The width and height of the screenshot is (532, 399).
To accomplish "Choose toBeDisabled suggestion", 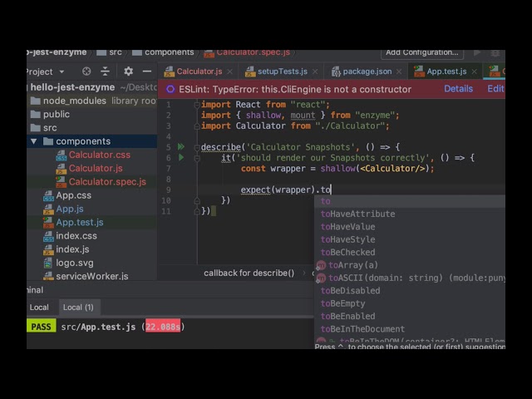I will pyautogui.click(x=410, y=291).
